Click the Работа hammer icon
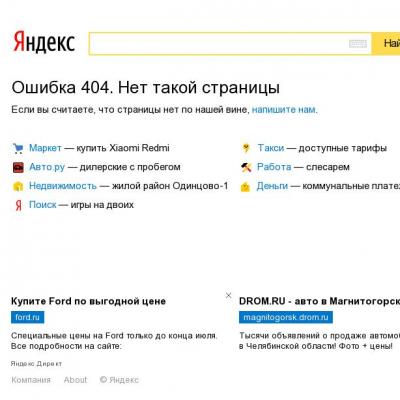Image resolution: width=400 pixels, height=400 pixels. (246, 167)
